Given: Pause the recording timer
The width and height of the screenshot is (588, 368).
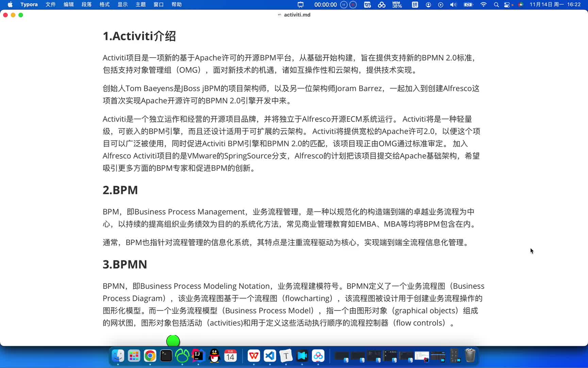Looking at the screenshot, I should click(344, 4).
